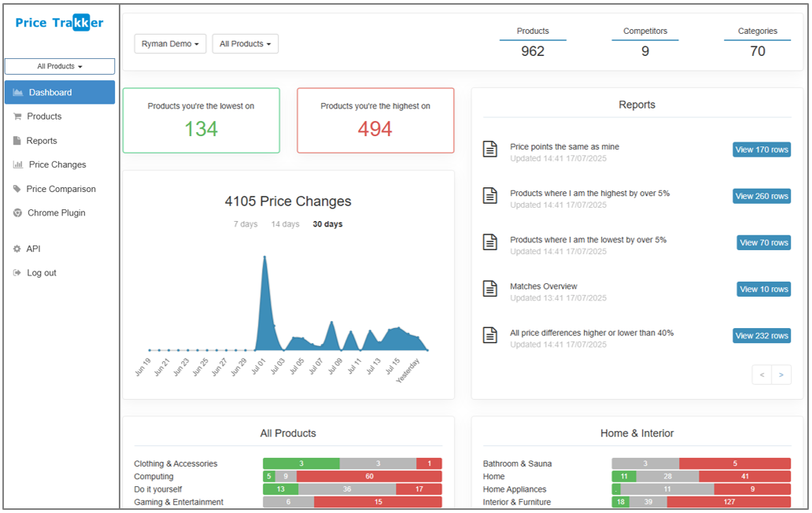Open Price Comparison in sidebar
Viewport: 812px width, 513px height.
(x=60, y=189)
